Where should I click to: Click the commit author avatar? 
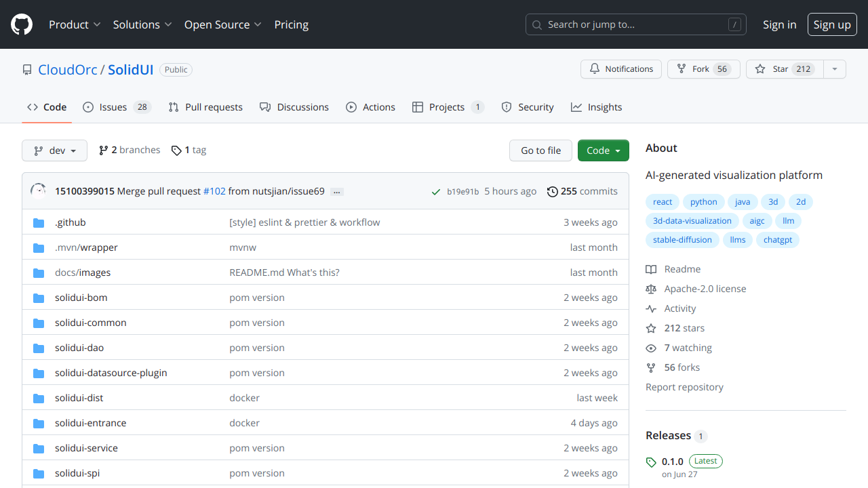click(39, 191)
